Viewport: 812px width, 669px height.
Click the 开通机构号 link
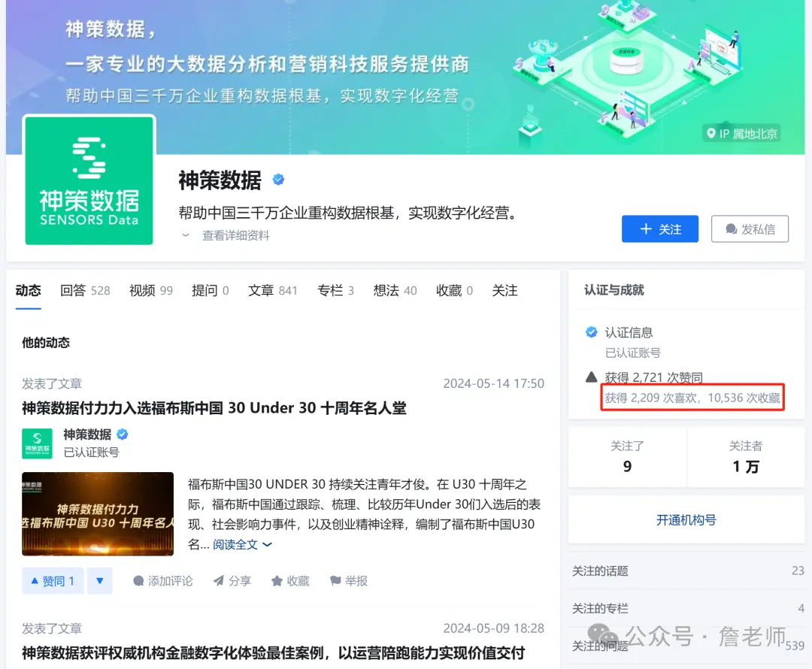(686, 520)
